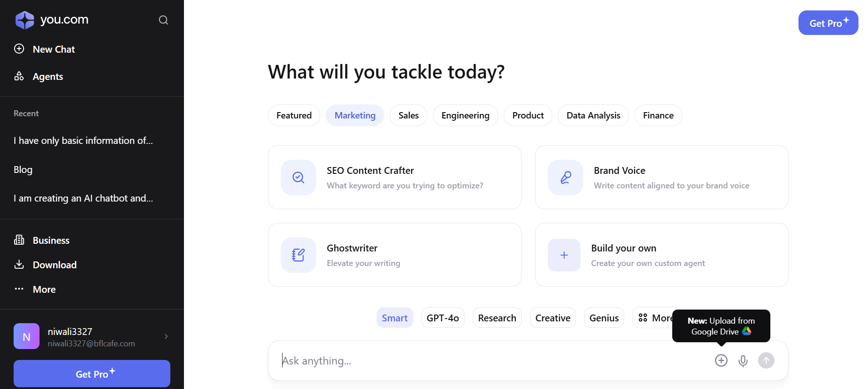Start a New Chat
This screenshot has height=389, width=868.
coord(53,49)
